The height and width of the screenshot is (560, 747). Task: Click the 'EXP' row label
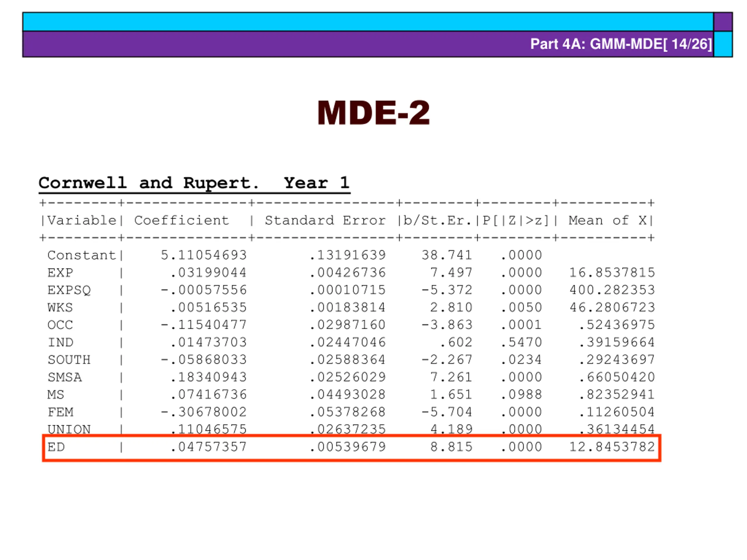pos(60,273)
